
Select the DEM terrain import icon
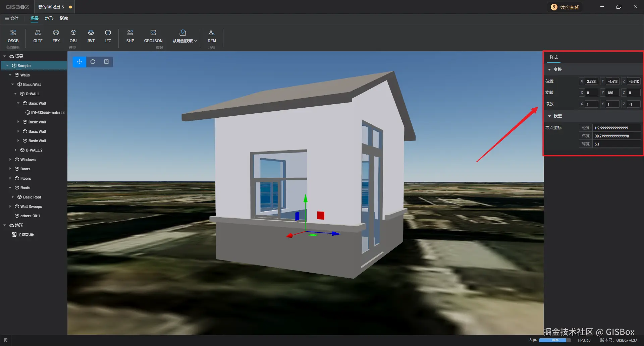(x=211, y=36)
